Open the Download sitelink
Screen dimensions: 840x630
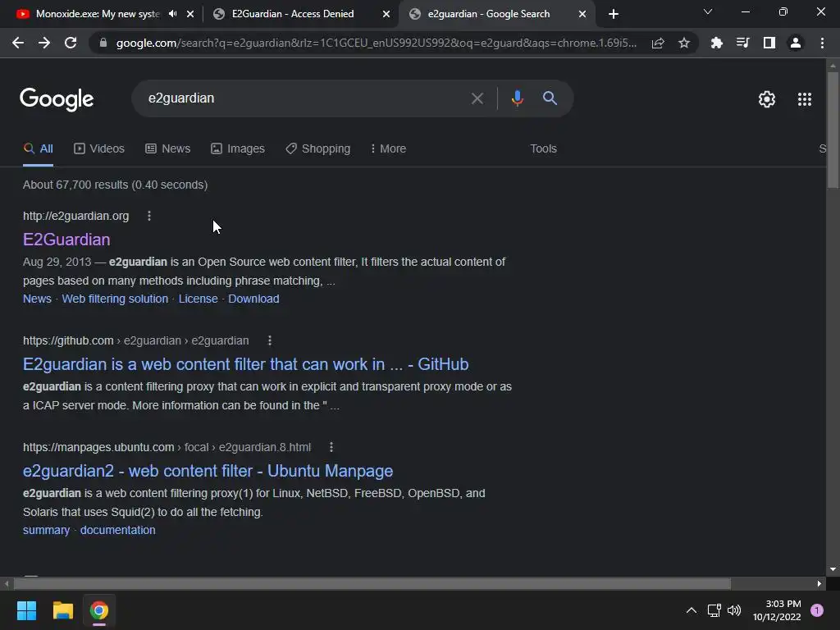click(x=253, y=299)
